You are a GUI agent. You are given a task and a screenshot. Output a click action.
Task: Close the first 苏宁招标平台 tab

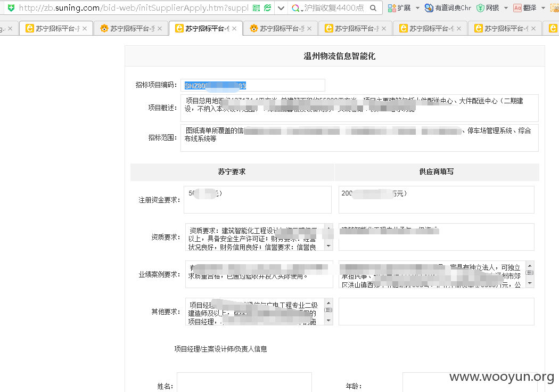click(85, 29)
